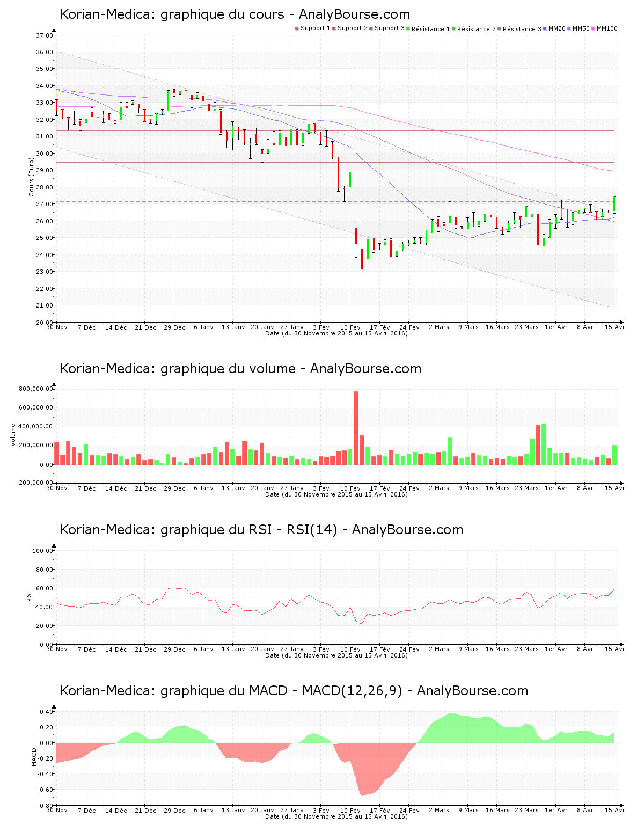The height and width of the screenshot is (832, 644).
Task: Click the date range caption under MACD chart
Action: pyautogui.click(x=336, y=817)
